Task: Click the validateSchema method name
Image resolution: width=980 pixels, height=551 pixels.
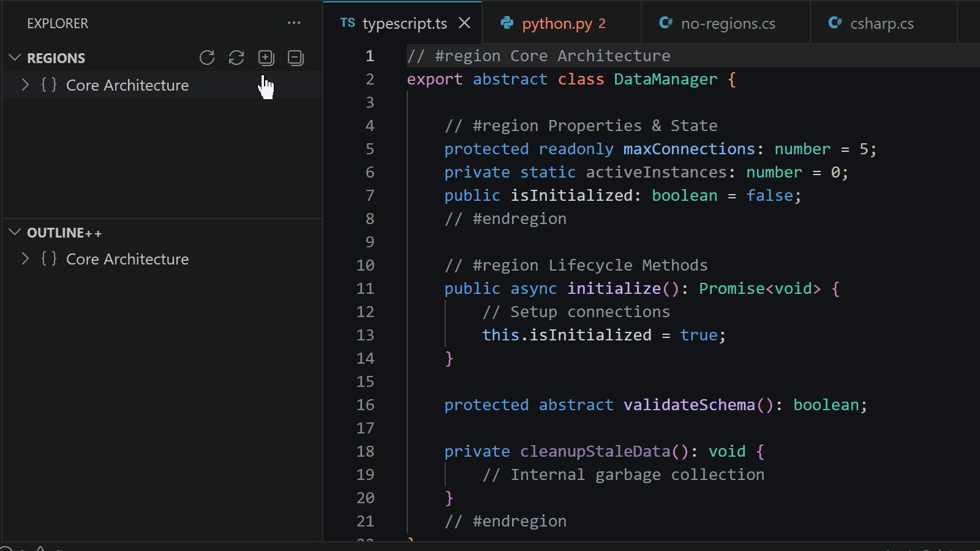Action: click(690, 405)
